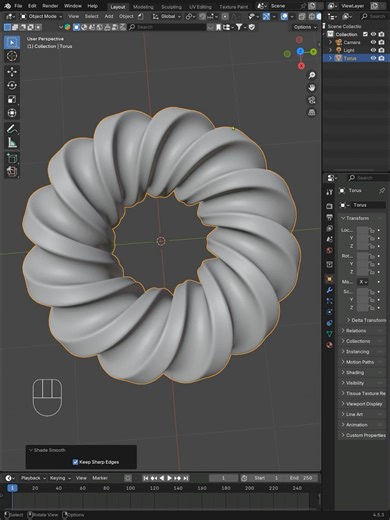The height and width of the screenshot is (520, 390).
Task: Click the outliner Search field
Action: coord(374,16)
